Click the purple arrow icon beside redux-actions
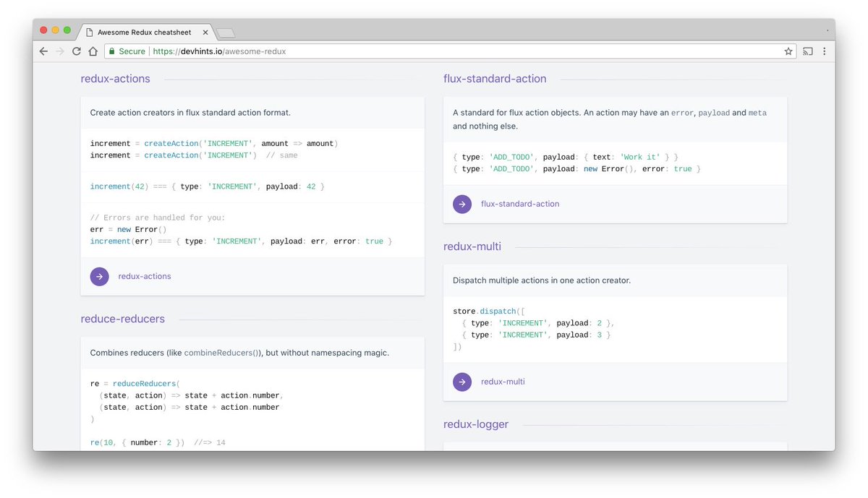Viewport: 868px width, 498px height. [x=99, y=276]
